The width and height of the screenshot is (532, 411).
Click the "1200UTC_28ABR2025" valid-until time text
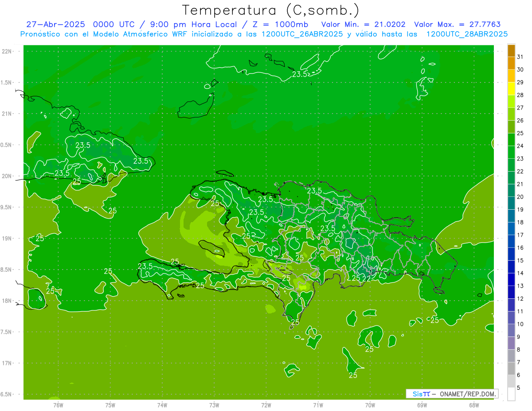[467, 34]
